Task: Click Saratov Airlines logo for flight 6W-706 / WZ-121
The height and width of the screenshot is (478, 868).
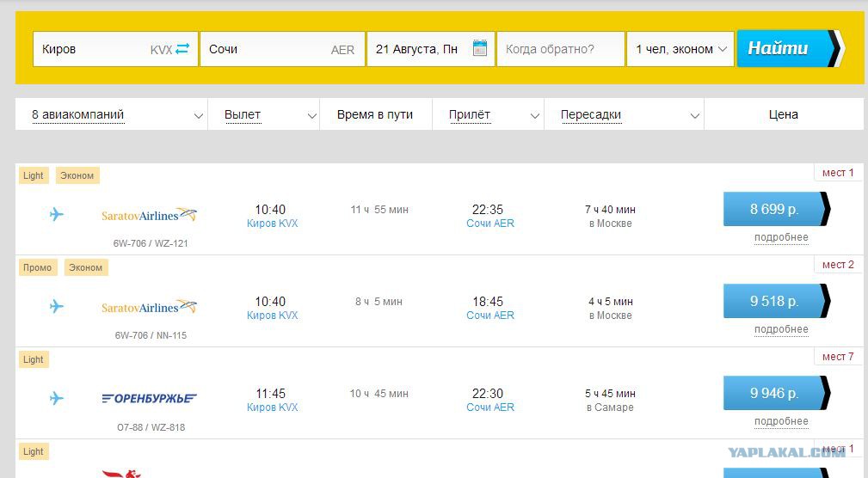Action: [150, 215]
